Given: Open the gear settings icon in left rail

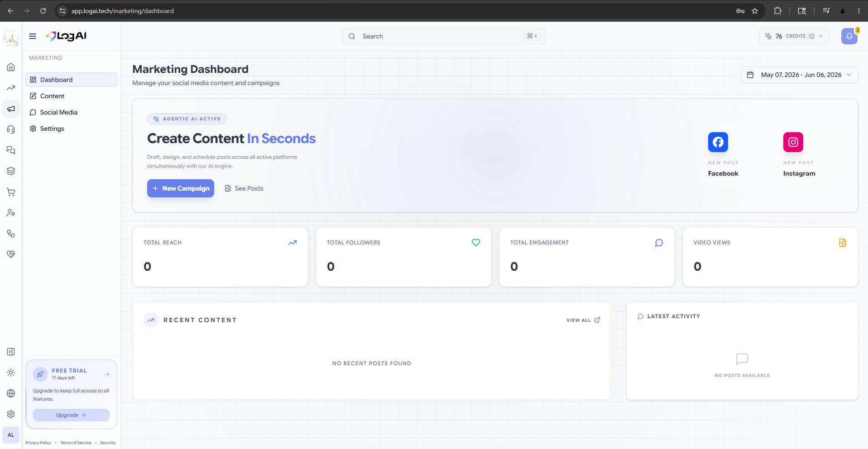Looking at the screenshot, I should [x=11, y=414].
